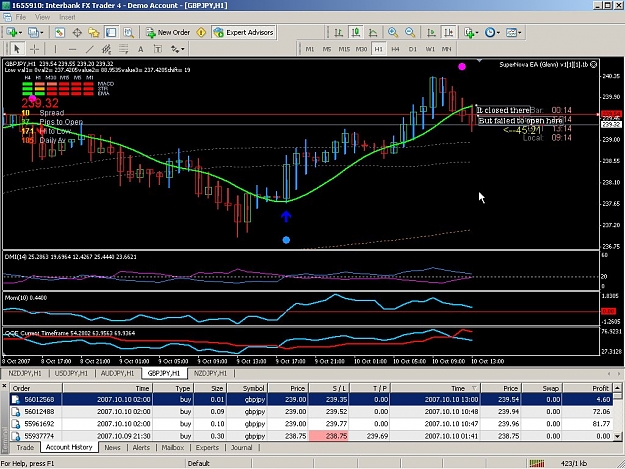Click the chart window icon beside File

coord(7,17)
